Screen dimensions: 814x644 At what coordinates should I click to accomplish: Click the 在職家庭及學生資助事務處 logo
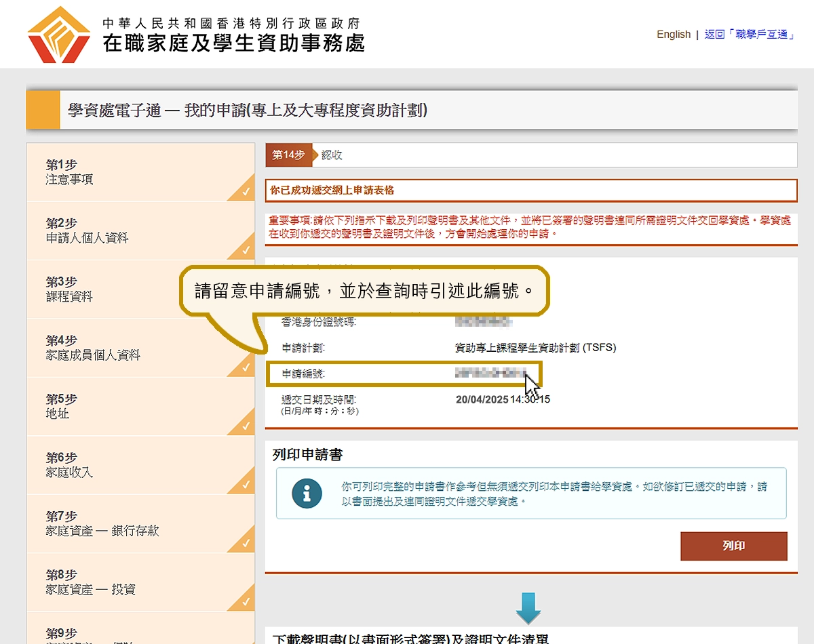(x=197, y=35)
